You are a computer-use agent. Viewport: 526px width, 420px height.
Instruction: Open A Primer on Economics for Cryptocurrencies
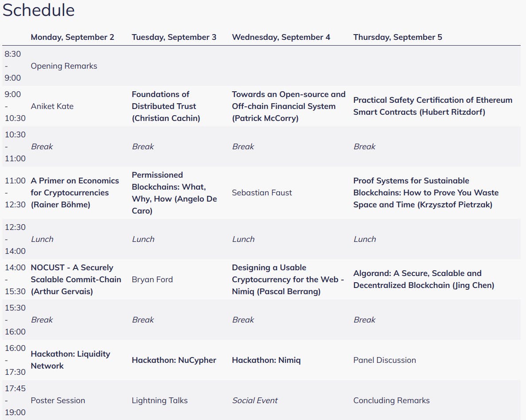tap(75, 193)
